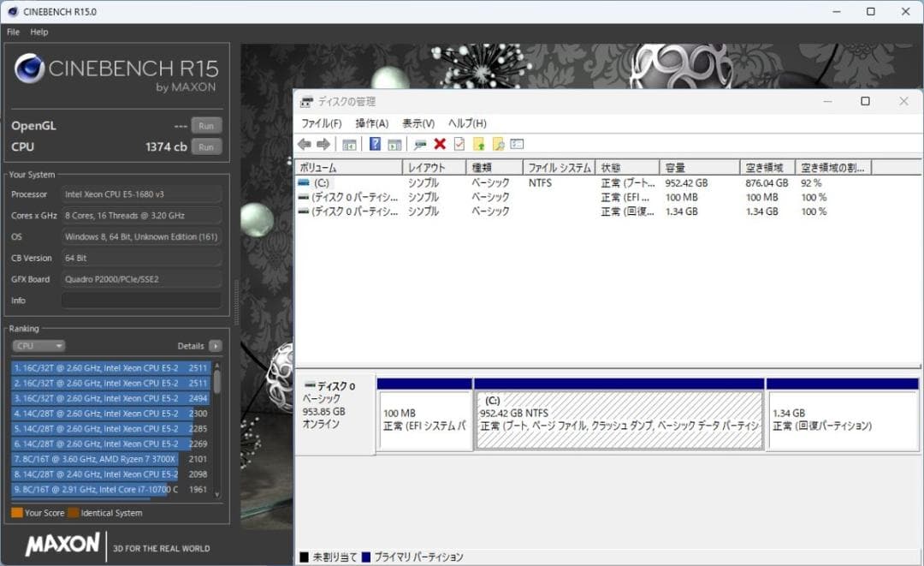Viewport: 924px width, 566px height.
Task: Click the show console tree toolbar icon
Action: [x=349, y=143]
